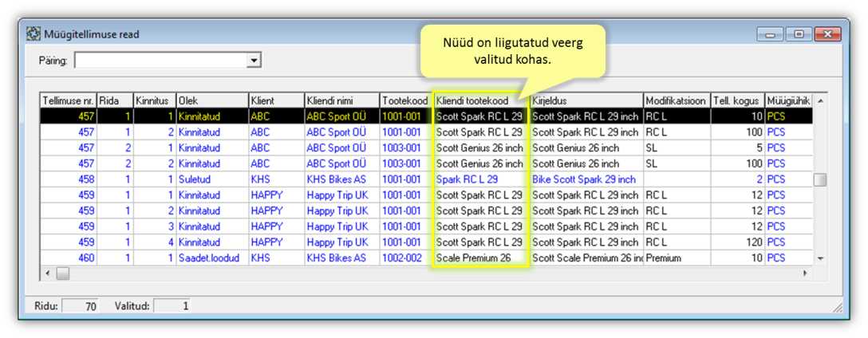Click the highlighted row's ABC Sport OÜ cell
The height and width of the screenshot is (338, 868).
[x=341, y=116]
